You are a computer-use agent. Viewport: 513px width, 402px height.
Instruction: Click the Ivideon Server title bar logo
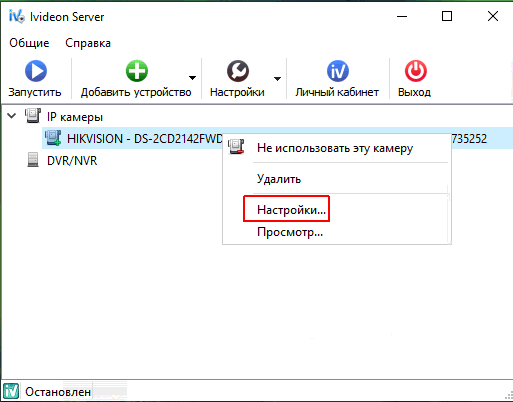(x=16, y=16)
